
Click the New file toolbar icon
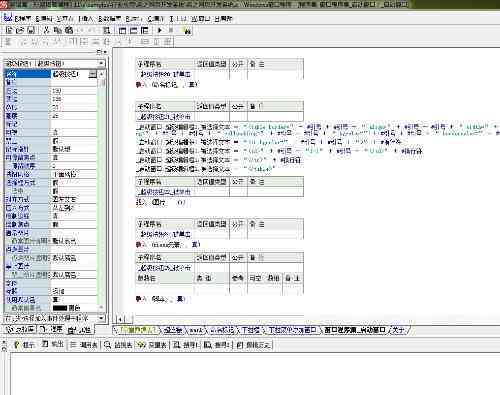tap(9, 30)
